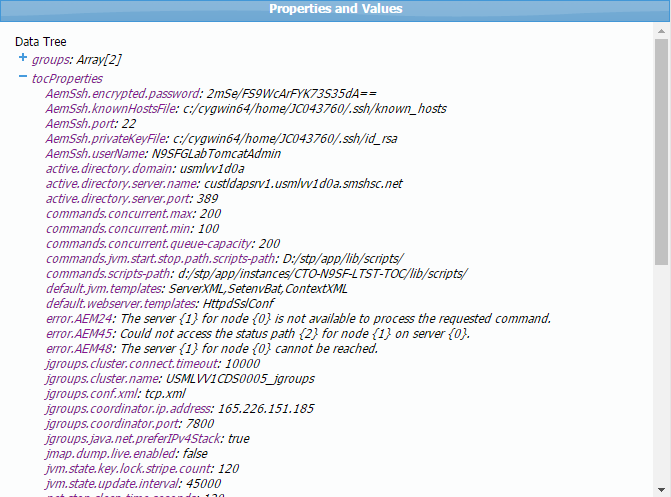Expand the groups Array[2] node
The height and width of the screenshot is (497, 671).
[x=23, y=57]
